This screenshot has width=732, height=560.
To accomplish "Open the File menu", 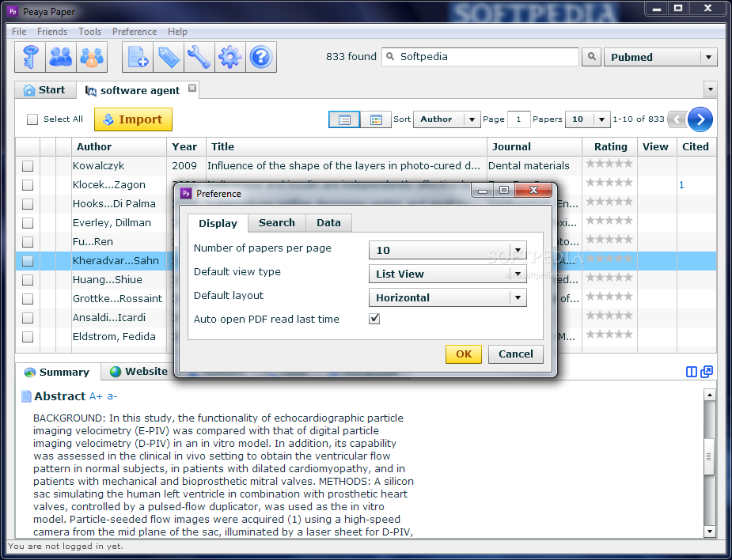I will pyautogui.click(x=19, y=32).
